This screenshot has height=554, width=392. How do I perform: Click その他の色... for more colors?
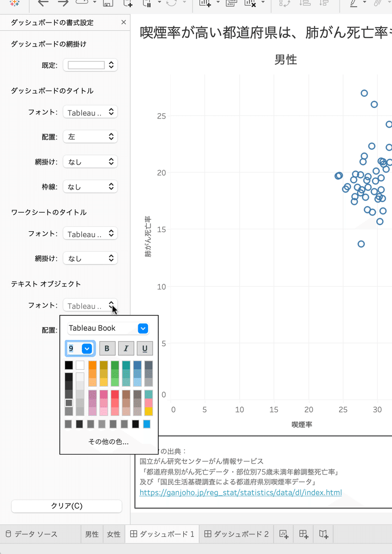coord(108,441)
